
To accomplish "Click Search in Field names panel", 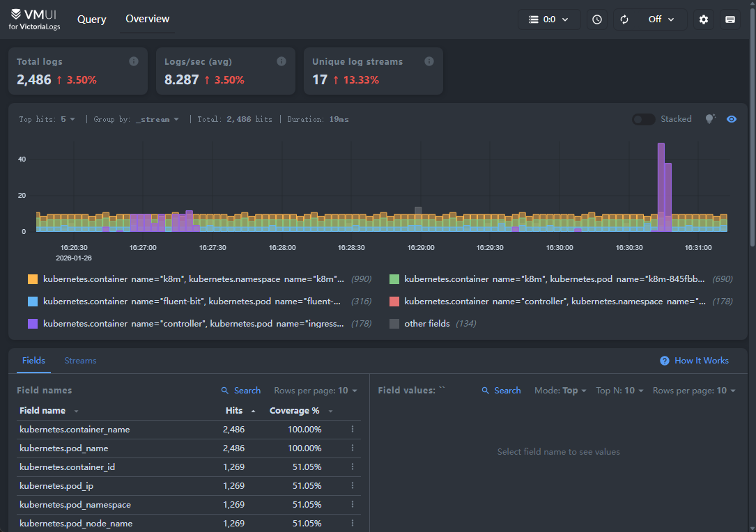I will tap(240, 391).
